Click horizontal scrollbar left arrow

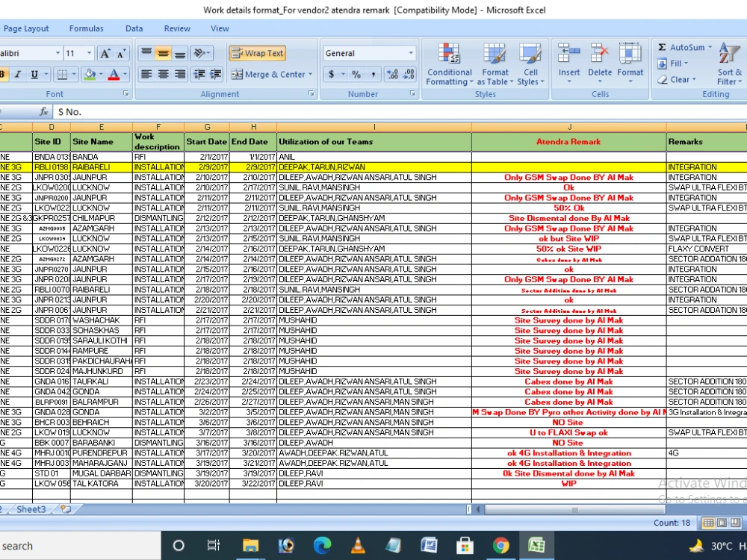(x=478, y=509)
